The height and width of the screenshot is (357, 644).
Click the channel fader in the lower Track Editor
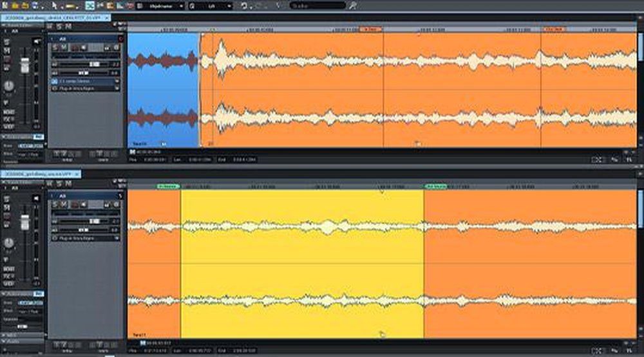tap(25, 221)
